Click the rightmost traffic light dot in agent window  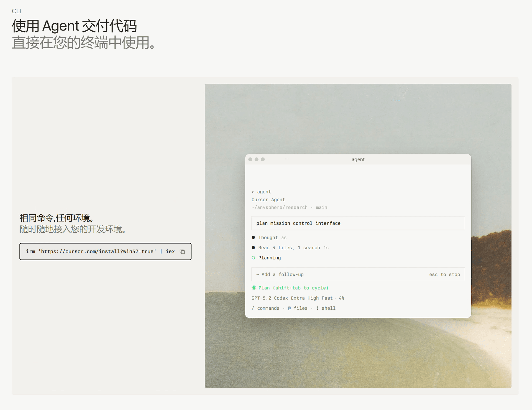pos(263,159)
